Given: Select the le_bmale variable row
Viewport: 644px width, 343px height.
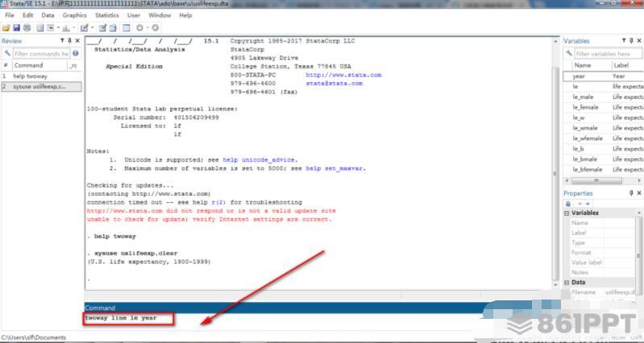Looking at the screenshot, I should (x=604, y=159).
